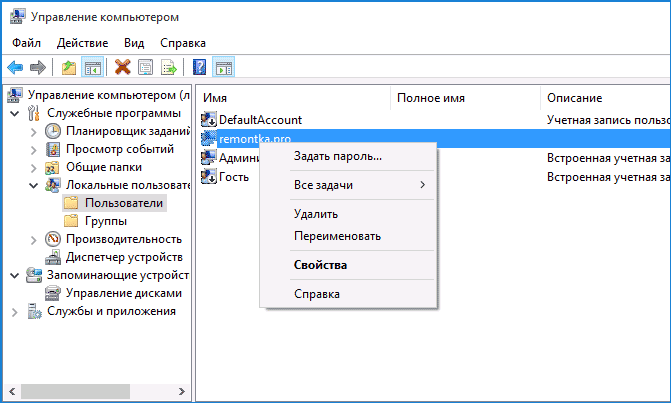
Task: Click the Up One Level folder icon
Action: click(x=68, y=68)
